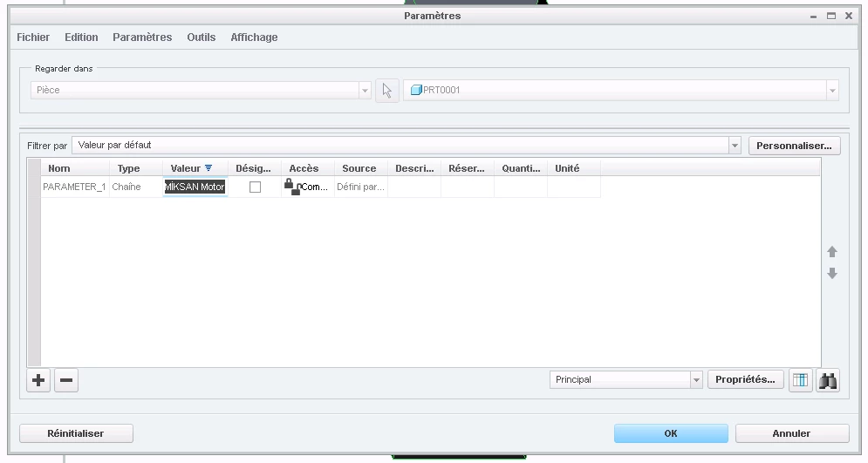Click the Propriétés... button
Viewport: 868px width, 463px height.
745,379
